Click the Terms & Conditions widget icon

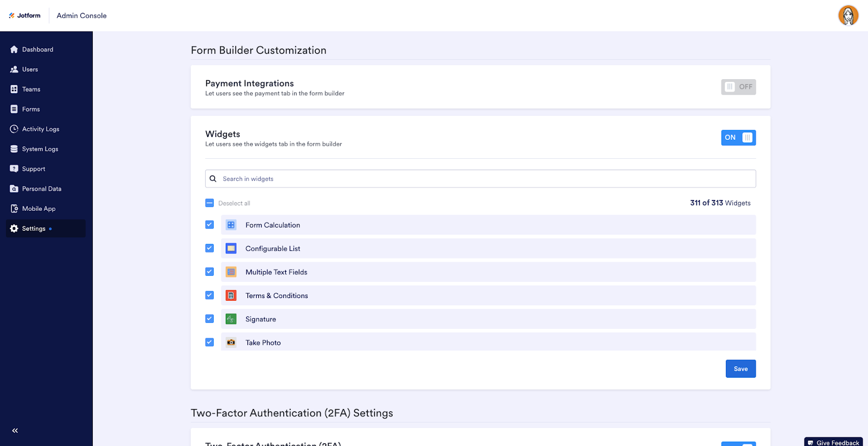point(231,295)
